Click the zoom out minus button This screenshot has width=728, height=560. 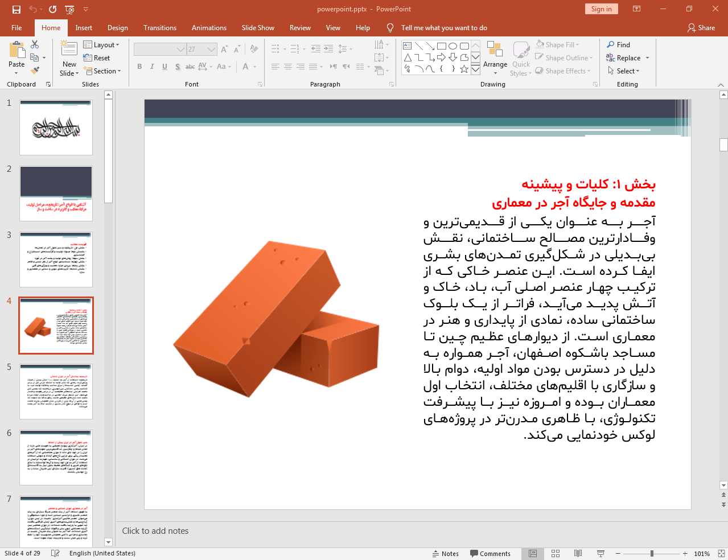pyautogui.click(x=618, y=554)
